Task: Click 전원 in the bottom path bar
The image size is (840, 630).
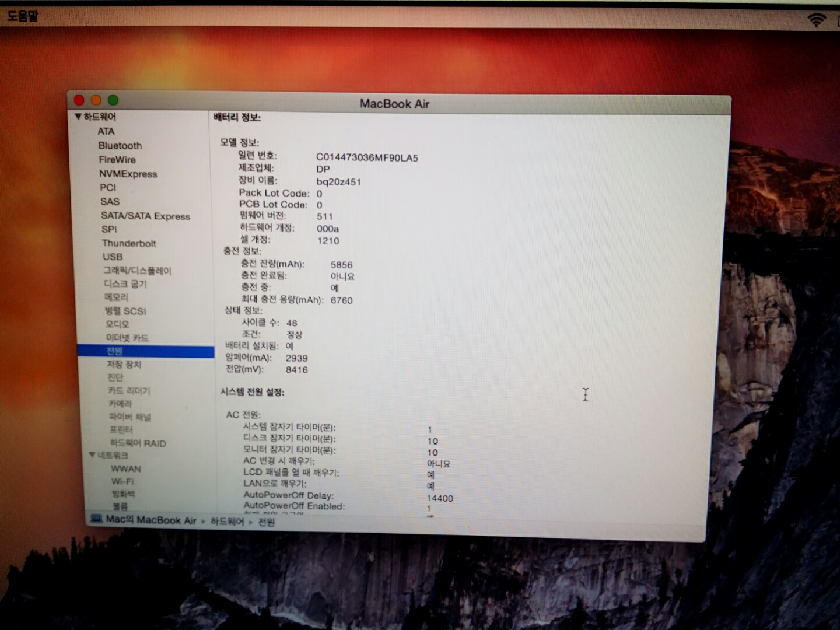Action: pyautogui.click(x=267, y=522)
